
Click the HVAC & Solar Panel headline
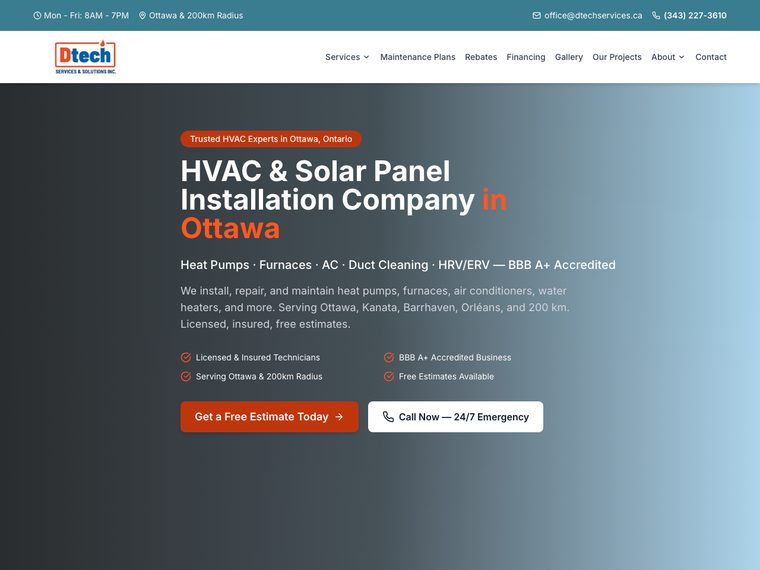(x=344, y=199)
